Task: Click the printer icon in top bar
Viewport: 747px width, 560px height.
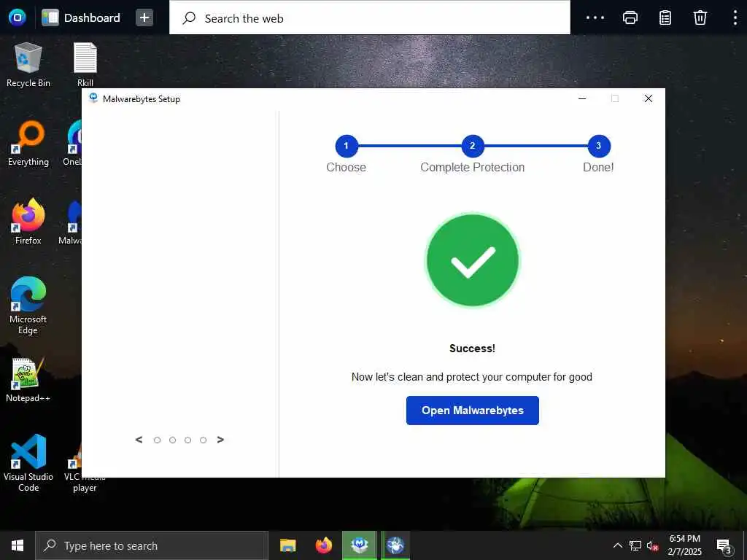Action: [630, 17]
